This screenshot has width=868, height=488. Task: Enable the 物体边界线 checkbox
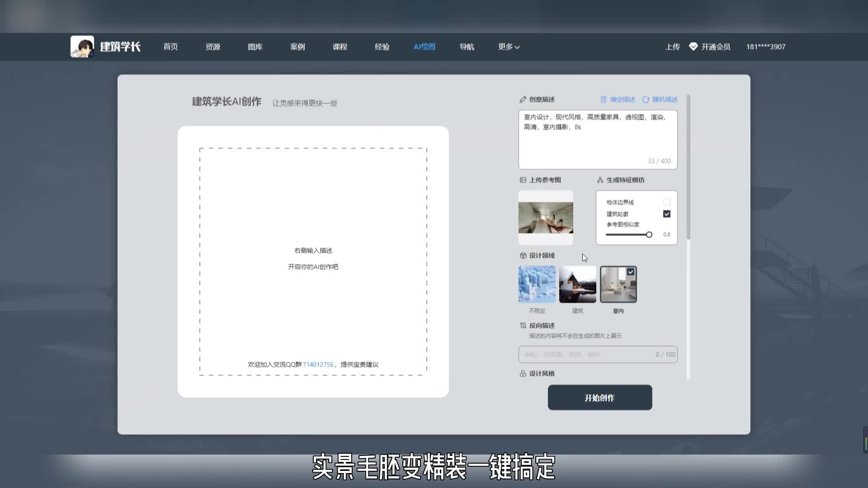(666, 202)
